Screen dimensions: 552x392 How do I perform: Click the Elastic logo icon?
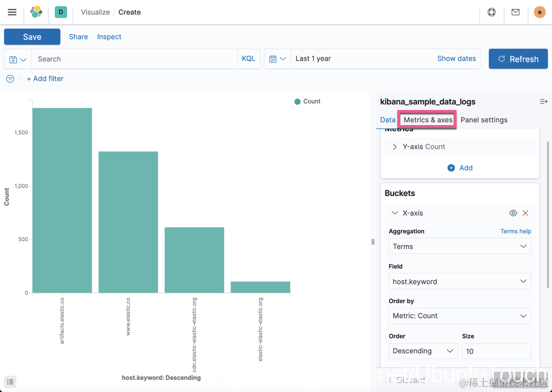click(x=36, y=12)
